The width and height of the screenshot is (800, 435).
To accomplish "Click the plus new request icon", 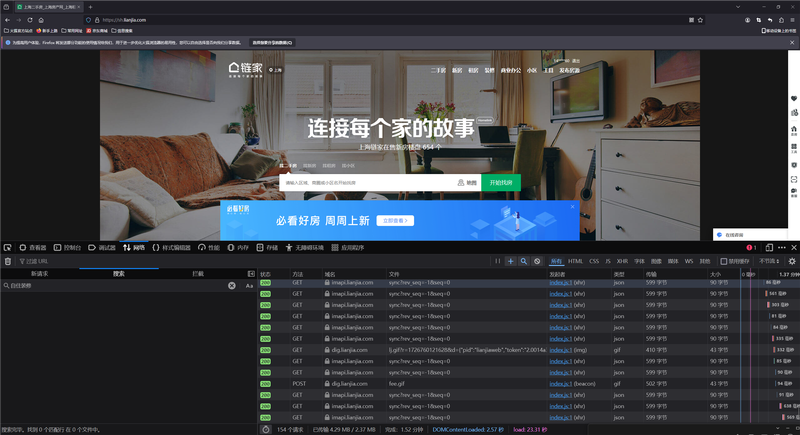I will coord(511,261).
